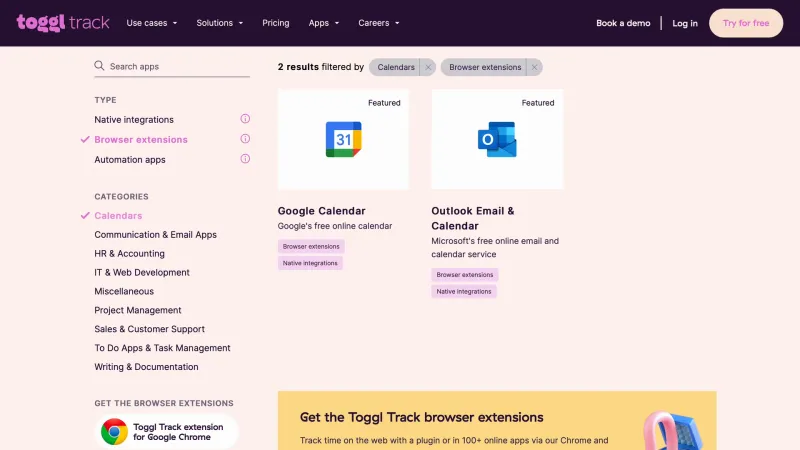Open info icon for Browser extensions
The height and width of the screenshot is (450, 800).
pyautogui.click(x=245, y=139)
